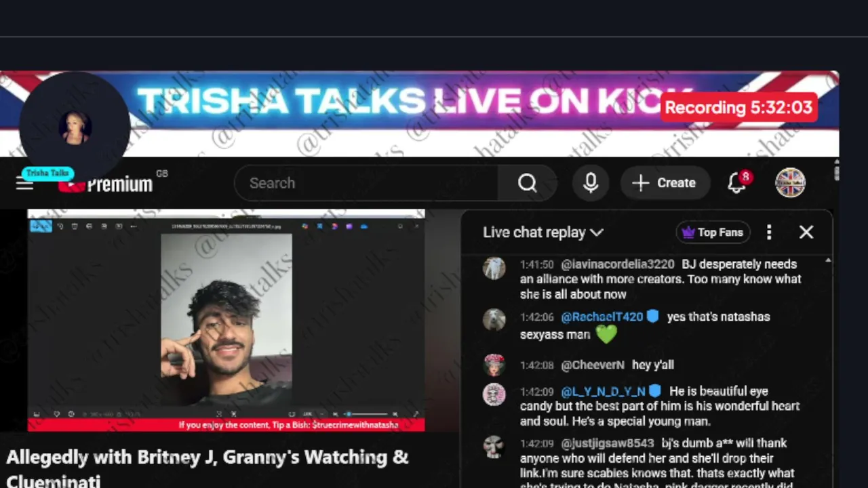
Task: Open live chat three-dot options menu
Action: pyautogui.click(x=769, y=232)
